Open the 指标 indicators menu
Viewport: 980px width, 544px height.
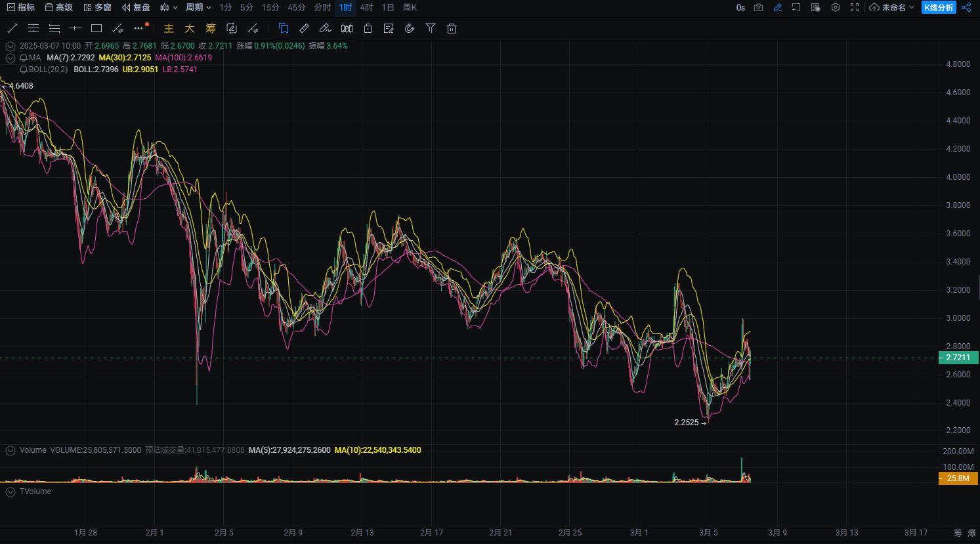pos(21,7)
